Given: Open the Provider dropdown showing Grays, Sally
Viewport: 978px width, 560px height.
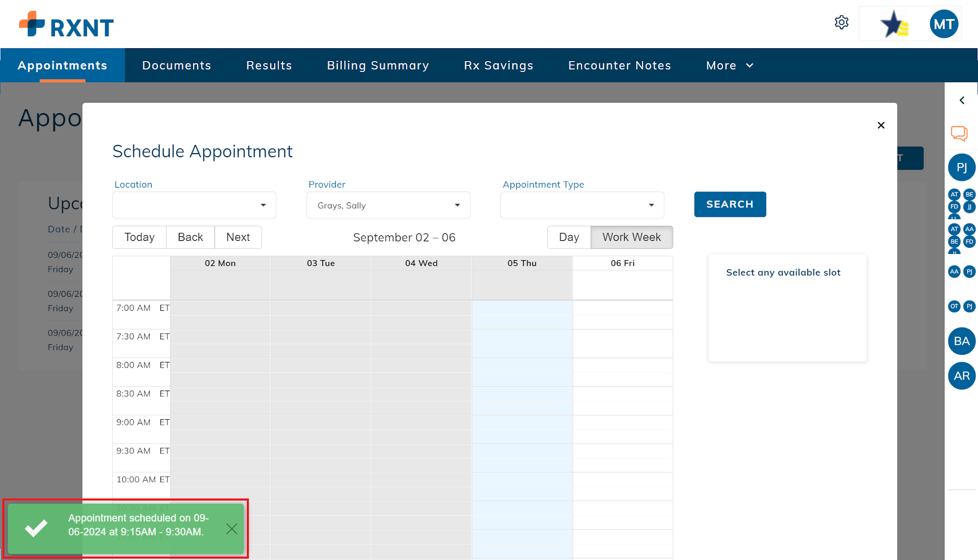Looking at the screenshot, I should [x=388, y=205].
